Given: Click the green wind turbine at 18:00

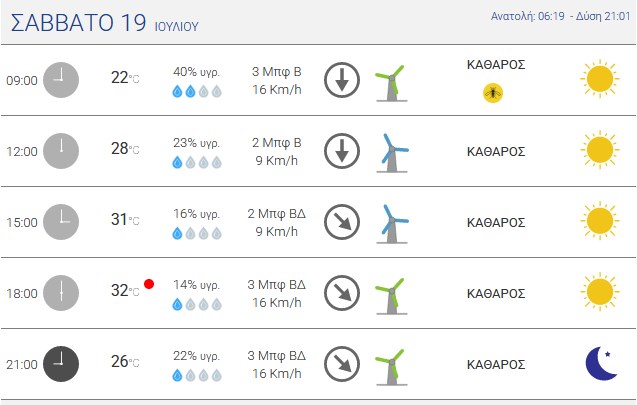Looking at the screenshot, I should (x=391, y=296).
